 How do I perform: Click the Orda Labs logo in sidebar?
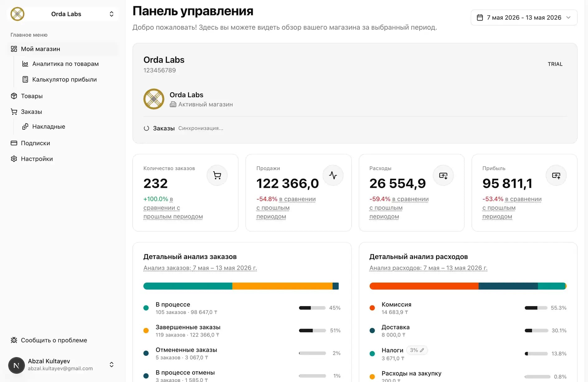pyautogui.click(x=17, y=14)
